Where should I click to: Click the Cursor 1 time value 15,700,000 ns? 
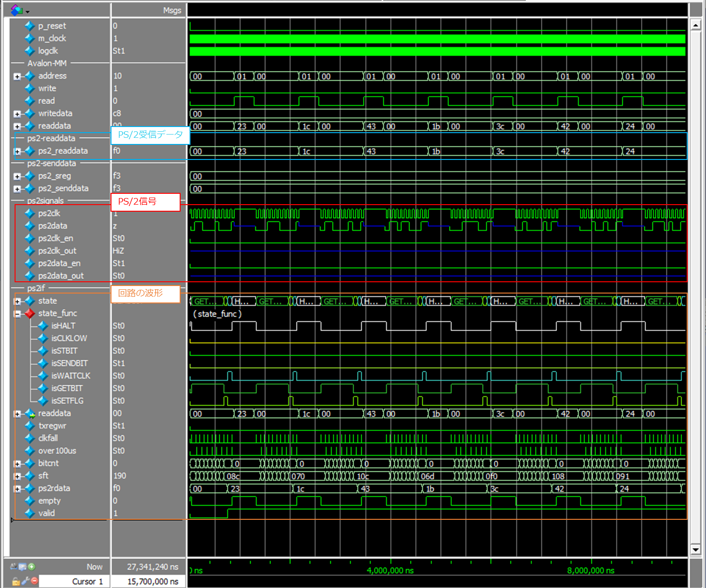(x=152, y=581)
